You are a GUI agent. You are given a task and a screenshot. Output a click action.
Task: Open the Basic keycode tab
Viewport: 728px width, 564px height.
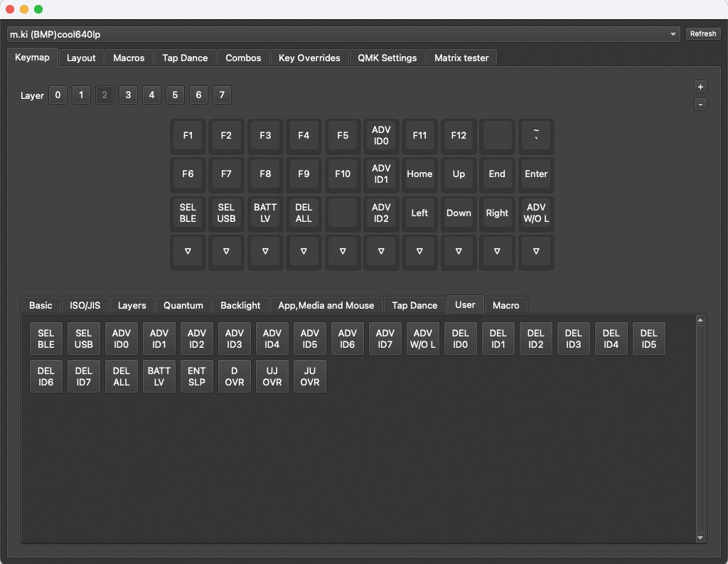tap(41, 305)
